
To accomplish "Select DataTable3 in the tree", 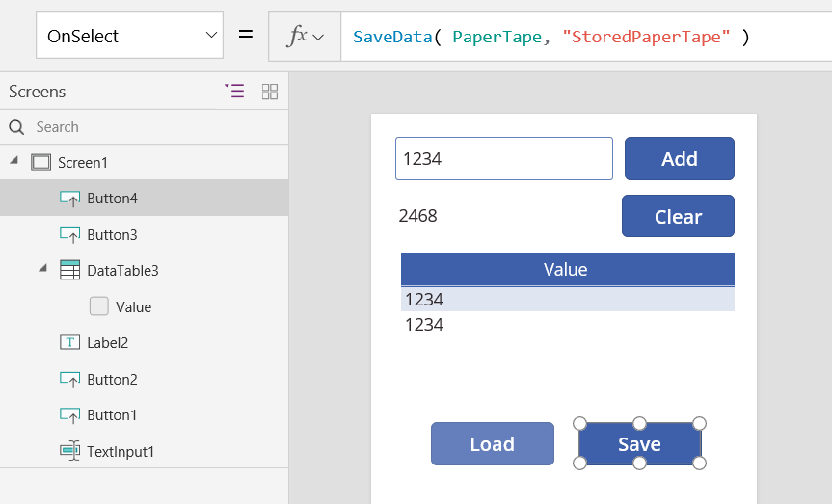I will [x=122, y=271].
